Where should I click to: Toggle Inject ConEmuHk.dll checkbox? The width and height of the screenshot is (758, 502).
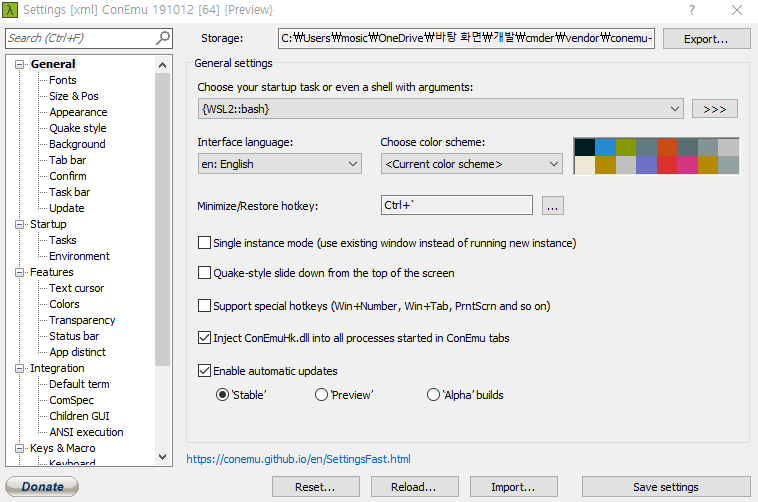(x=204, y=338)
